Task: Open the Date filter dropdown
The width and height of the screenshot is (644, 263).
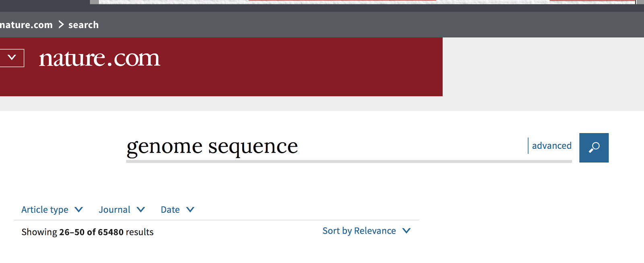Action: [x=177, y=210]
